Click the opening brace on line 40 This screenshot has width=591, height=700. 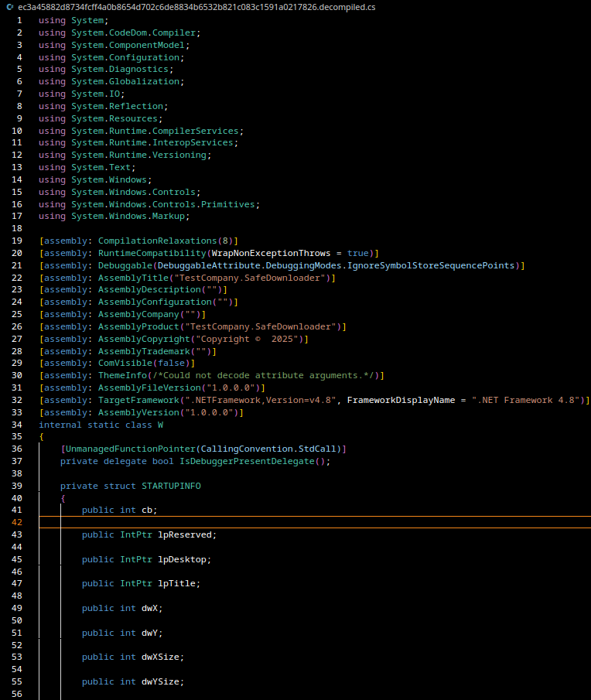pyautogui.click(x=63, y=498)
